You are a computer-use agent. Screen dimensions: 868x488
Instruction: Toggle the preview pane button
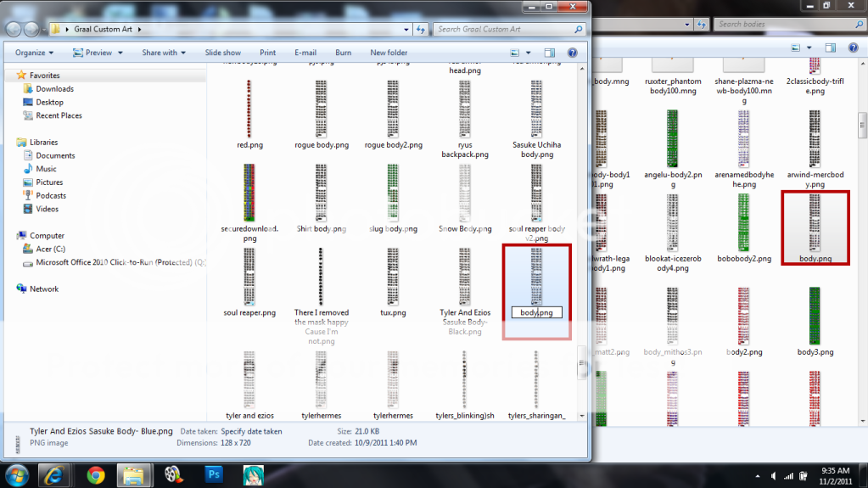click(x=550, y=53)
